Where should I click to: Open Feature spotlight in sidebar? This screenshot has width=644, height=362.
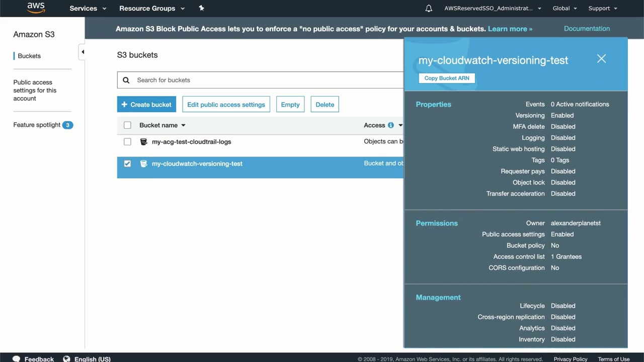[37, 125]
